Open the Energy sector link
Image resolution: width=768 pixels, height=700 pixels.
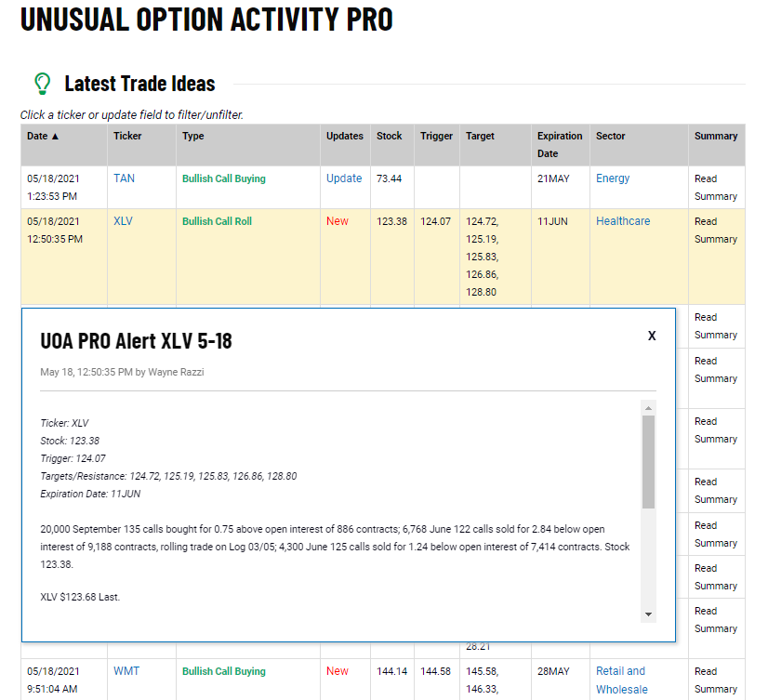[x=613, y=178]
